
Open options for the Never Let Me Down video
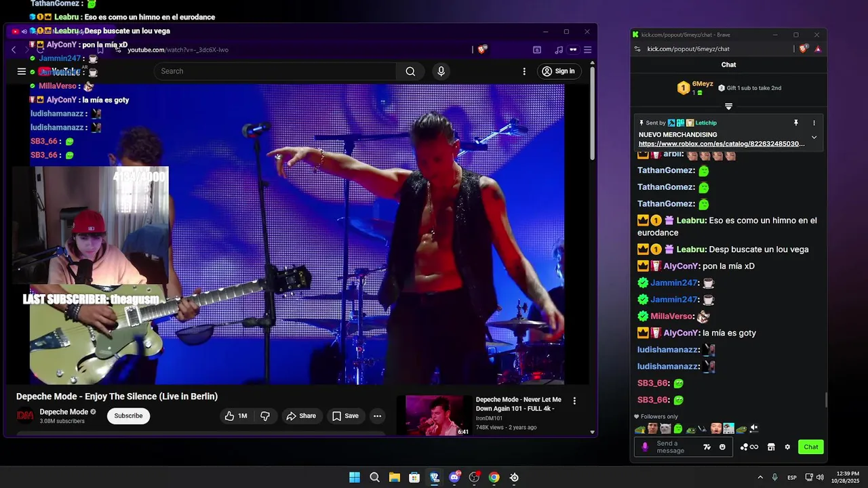tap(574, 401)
